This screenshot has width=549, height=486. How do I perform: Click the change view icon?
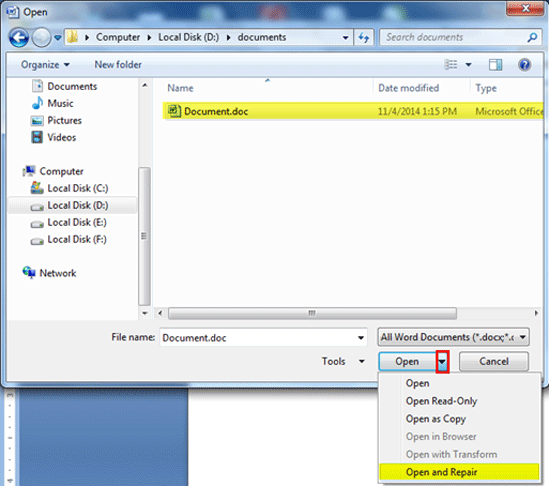(x=451, y=64)
